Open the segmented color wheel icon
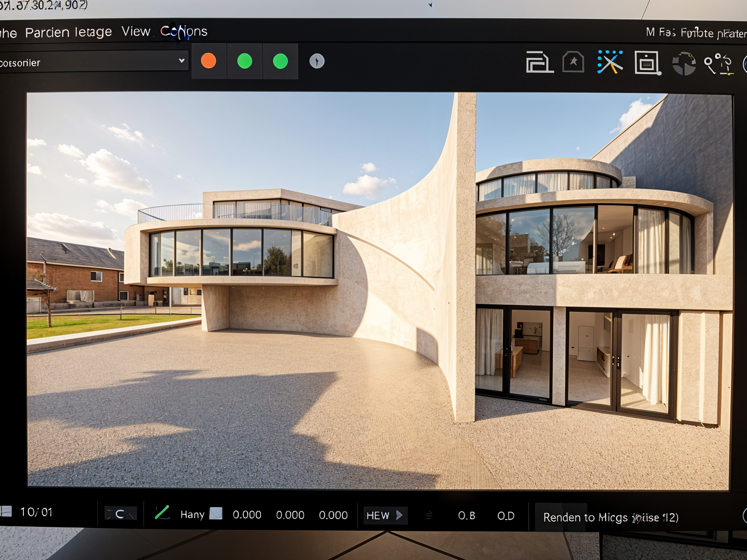This screenshot has height=560, width=747. (684, 63)
